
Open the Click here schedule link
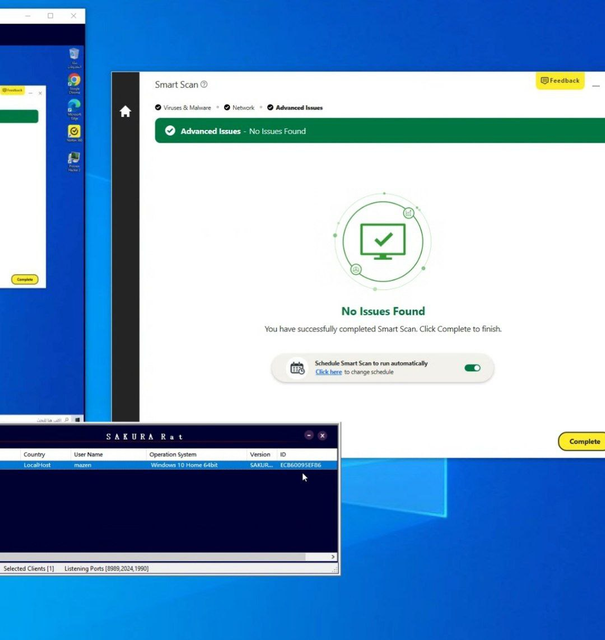(329, 372)
